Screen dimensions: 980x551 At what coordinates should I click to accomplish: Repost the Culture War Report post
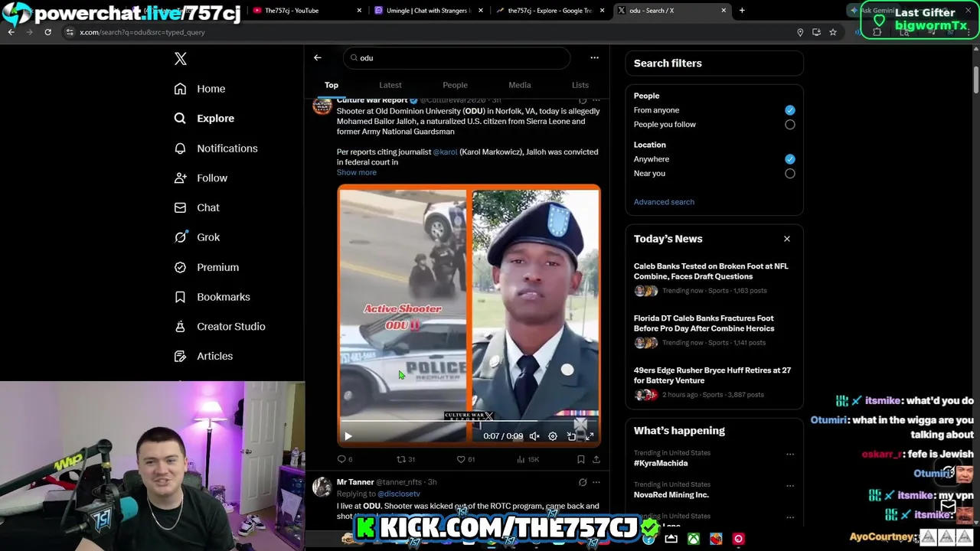coord(405,459)
